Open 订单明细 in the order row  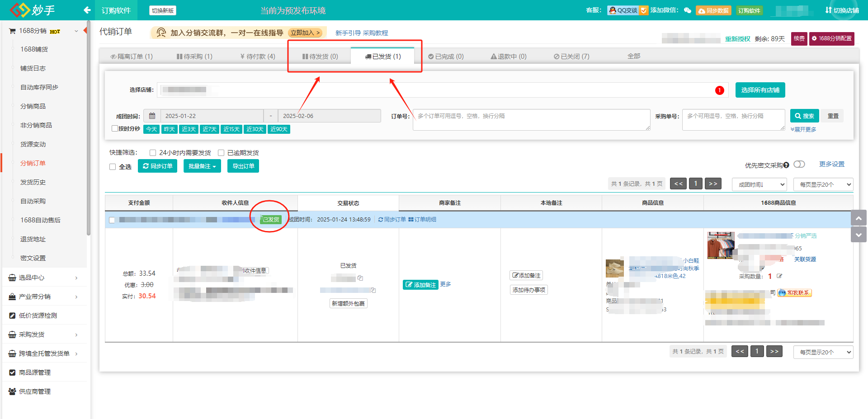(422, 220)
